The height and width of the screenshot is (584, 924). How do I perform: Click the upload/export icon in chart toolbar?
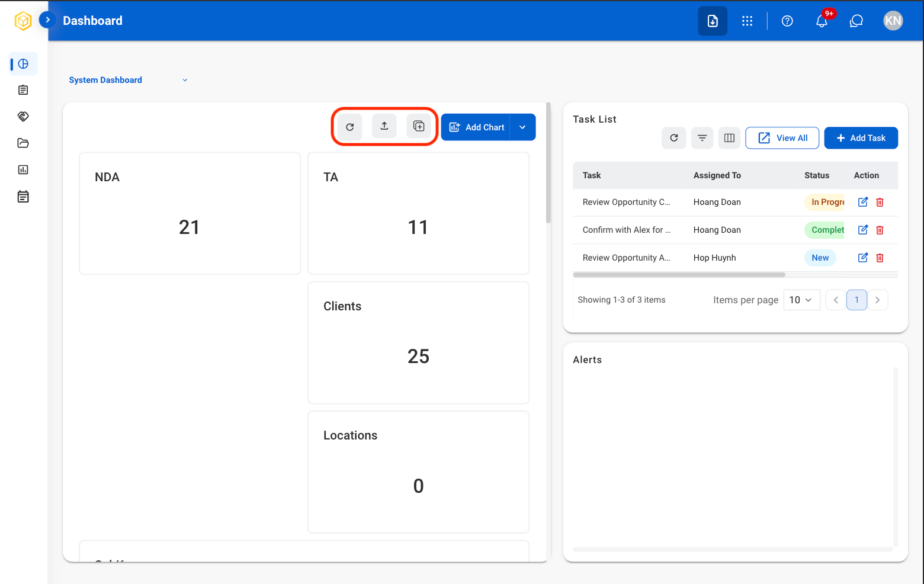(384, 126)
